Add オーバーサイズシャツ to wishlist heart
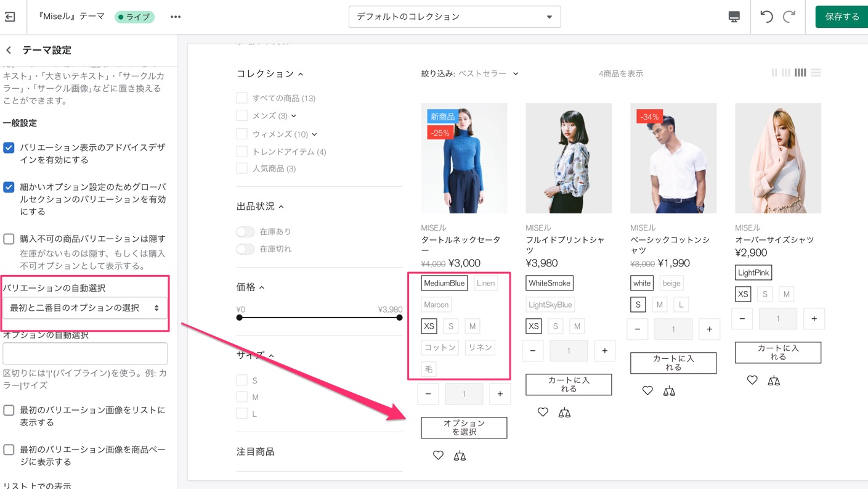The width and height of the screenshot is (868, 489). [x=752, y=380]
